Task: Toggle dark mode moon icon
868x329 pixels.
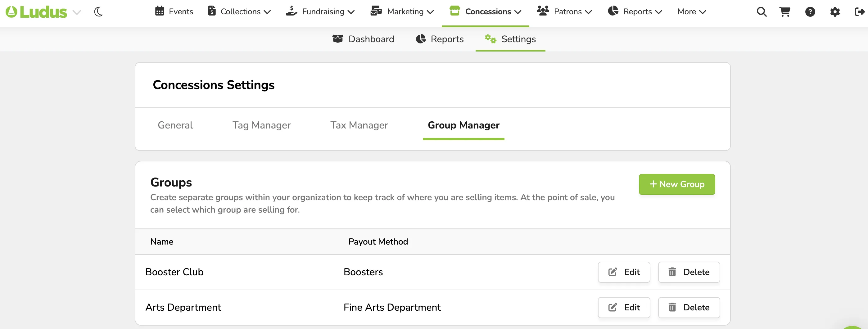Action: click(98, 12)
